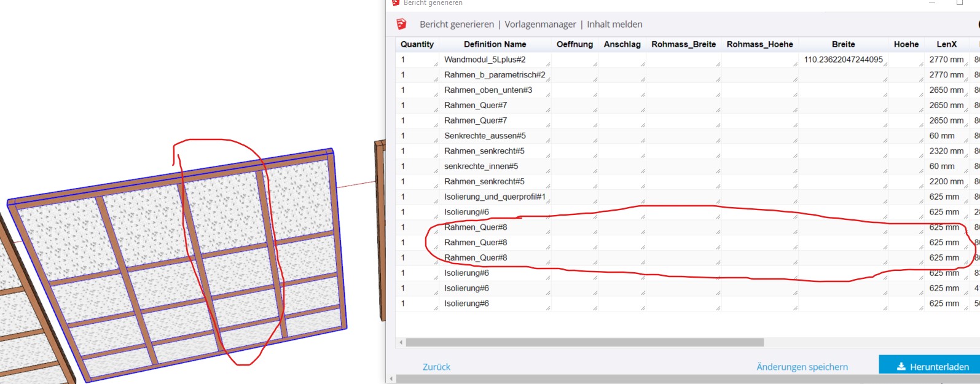The height and width of the screenshot is (384, 980).
Task: Select the Rahmen_oben_unten#3 cell
Action: (488, 90)
